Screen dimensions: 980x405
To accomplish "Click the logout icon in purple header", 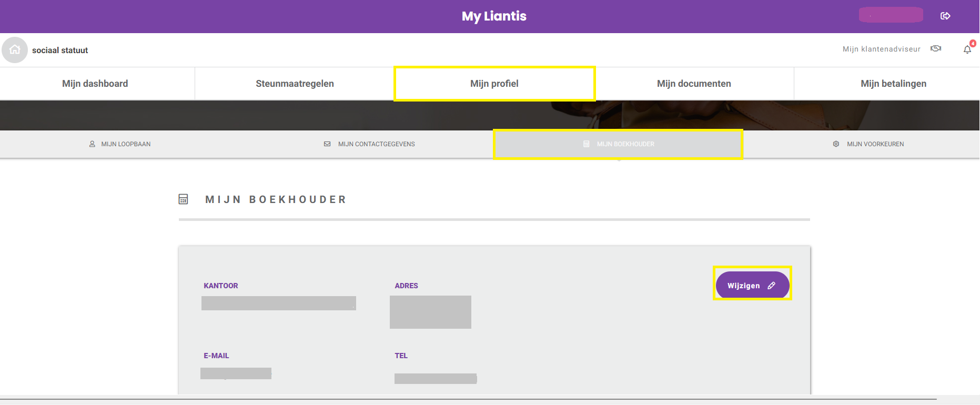I will (x=945, y=16).
